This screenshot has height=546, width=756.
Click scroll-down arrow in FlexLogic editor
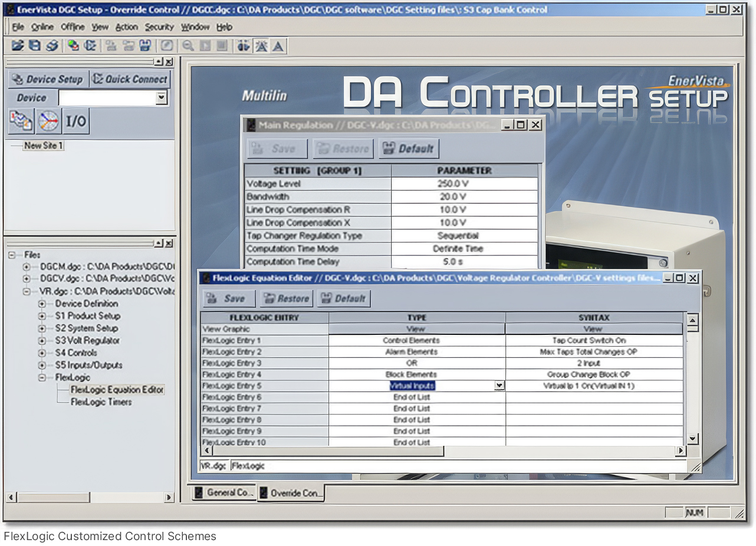[693, 439]
